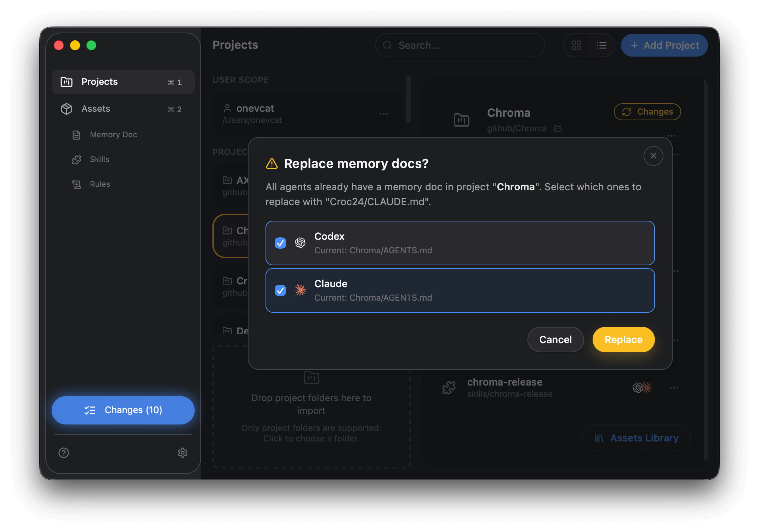Image resolution: width=759 pixels, height=532 pixels.
Task: Click the Search field
Action: click(x=460, y=45)
